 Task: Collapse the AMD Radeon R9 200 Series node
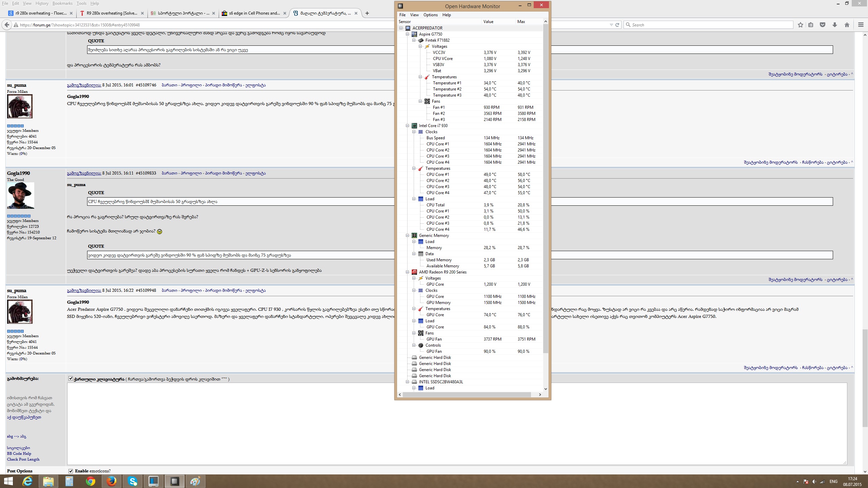tap(408, 272)
